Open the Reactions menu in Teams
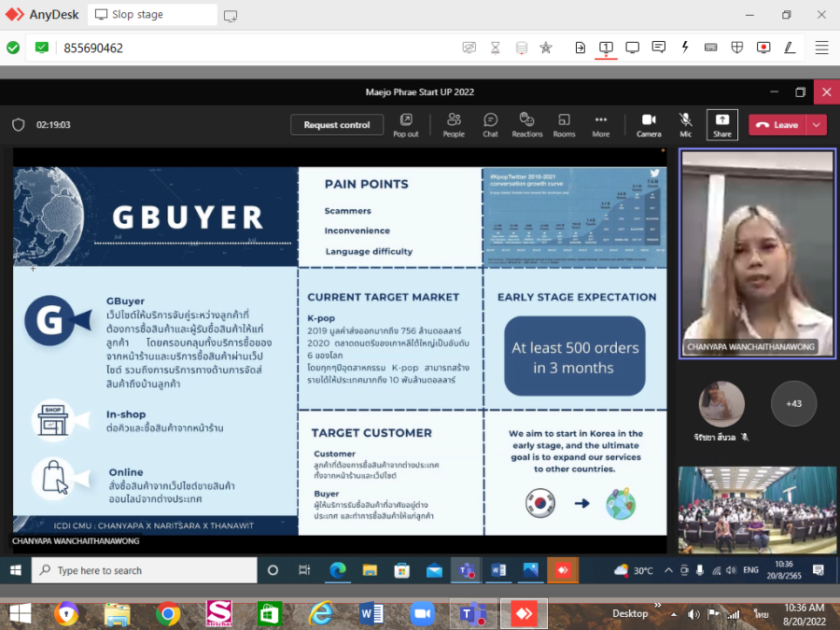Viewport: 840px width, 630px height. pyautogui.click(x=526, y=124)
